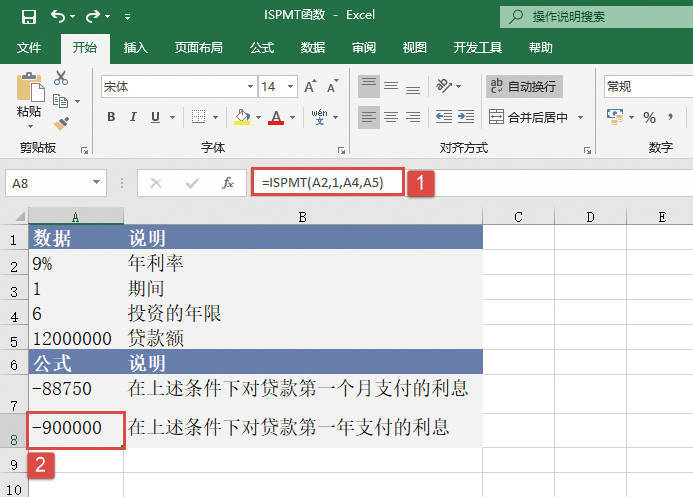Screen dimensions: 693x497
Task: Click the wén phonetic guide icon
Action: 320,117
